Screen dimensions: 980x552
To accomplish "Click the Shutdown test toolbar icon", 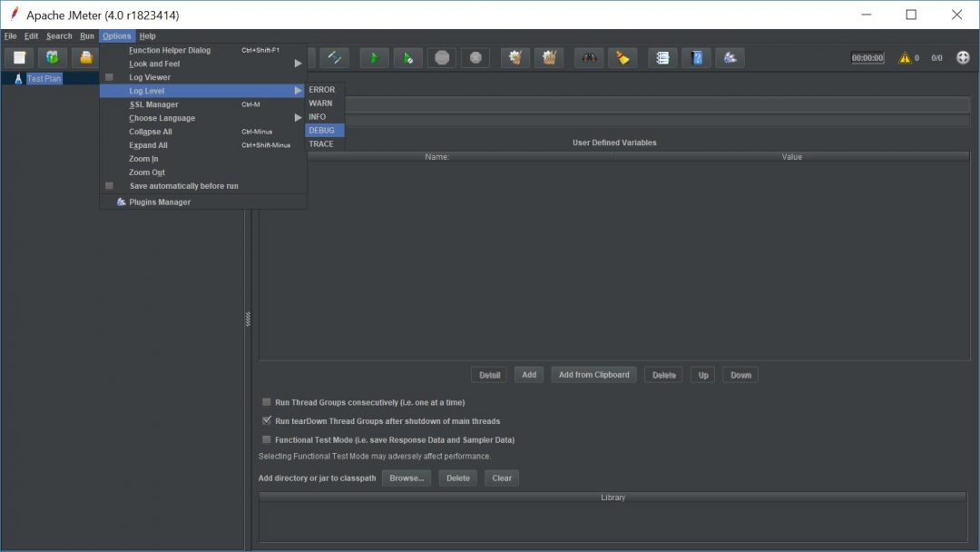I will tap(475, 58).
